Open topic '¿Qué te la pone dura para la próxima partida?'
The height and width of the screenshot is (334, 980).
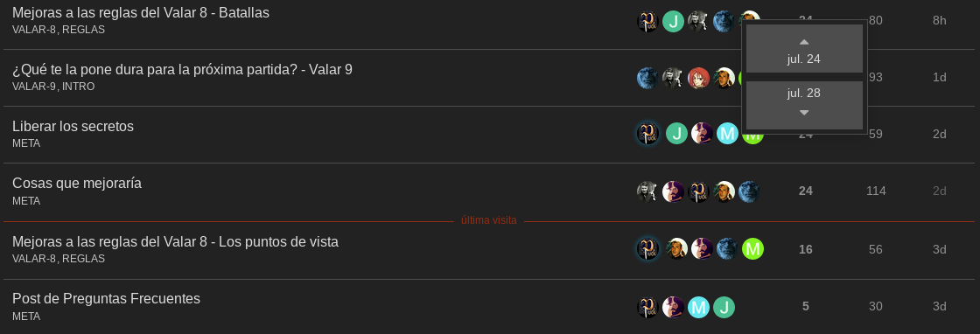click(x=182, y=69)
